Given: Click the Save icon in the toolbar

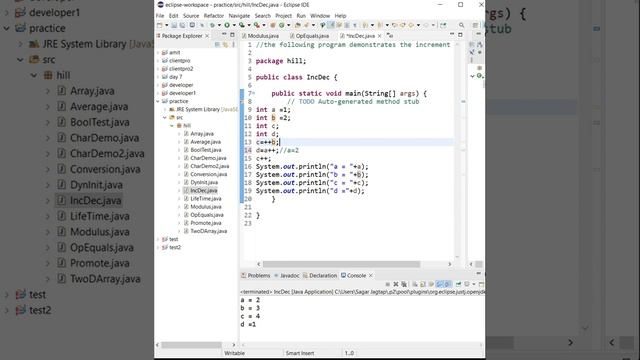Looking at the screenshot, I should tap(174, 25).
